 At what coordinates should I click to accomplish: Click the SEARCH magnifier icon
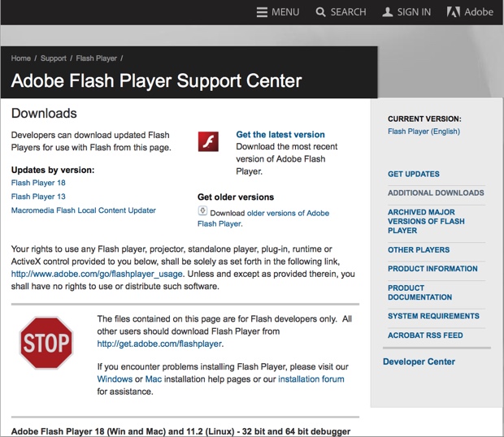tap(321, 12)
